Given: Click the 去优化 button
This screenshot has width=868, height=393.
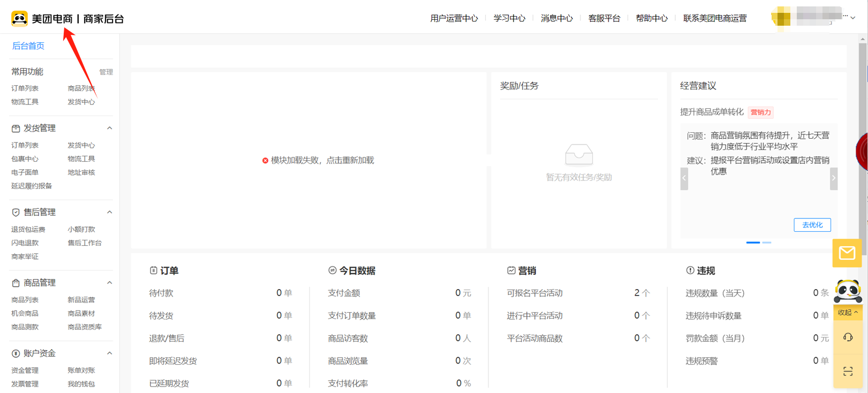Looking at the screenshot, I should tap(812, 225).
